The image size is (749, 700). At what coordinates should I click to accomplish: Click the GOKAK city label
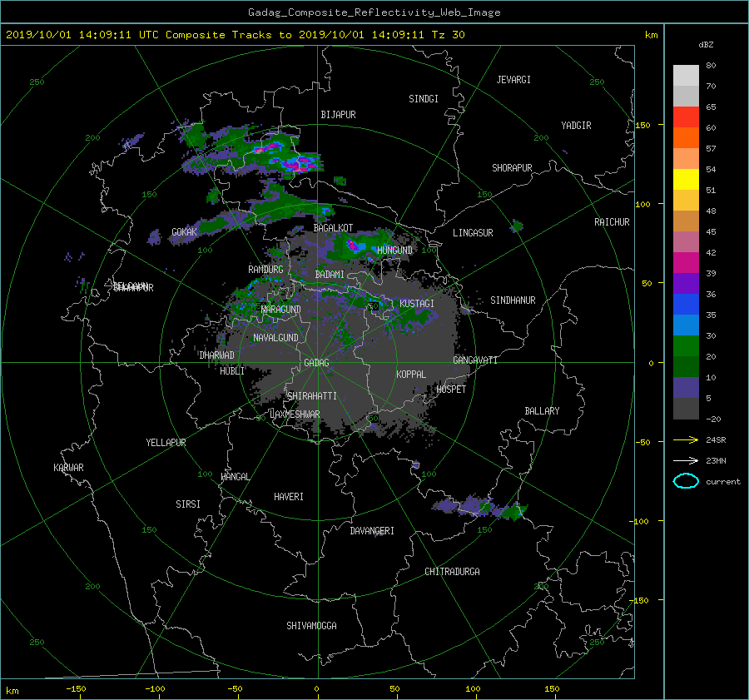tap(185, 231)
